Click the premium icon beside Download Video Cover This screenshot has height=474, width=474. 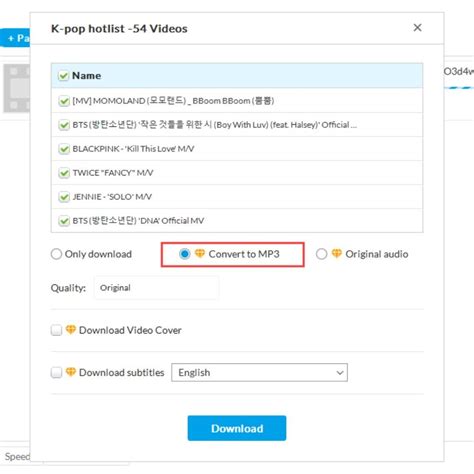point(71,330)
